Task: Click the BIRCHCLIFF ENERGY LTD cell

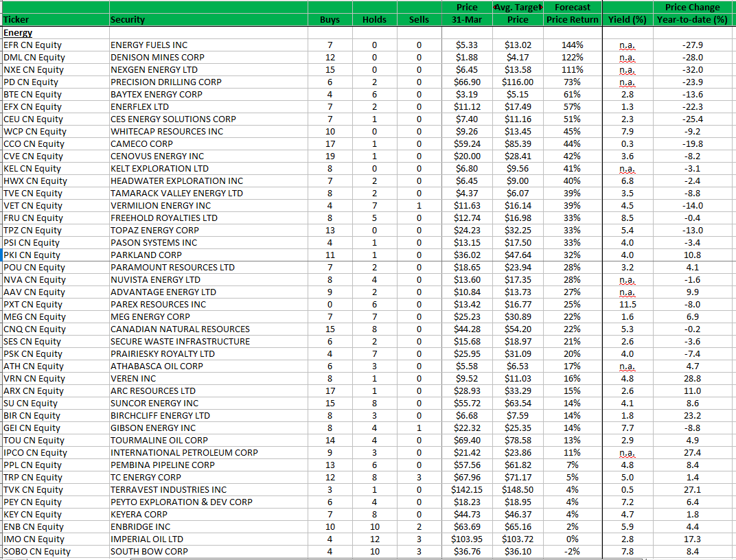Action: pyautogui.click(x=209, y=416)
